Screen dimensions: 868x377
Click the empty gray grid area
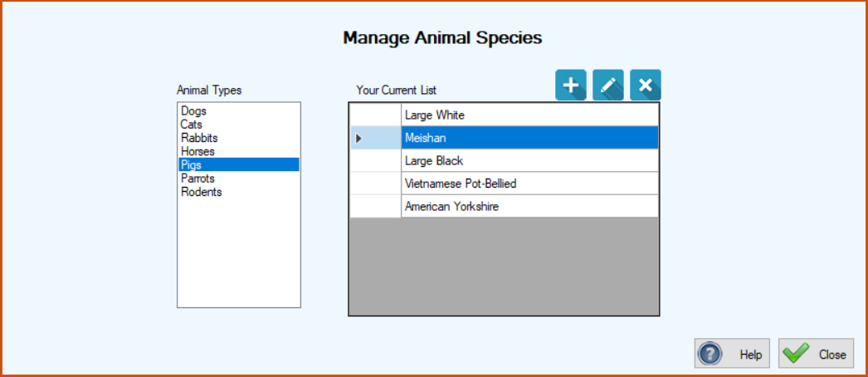[504, 267]
